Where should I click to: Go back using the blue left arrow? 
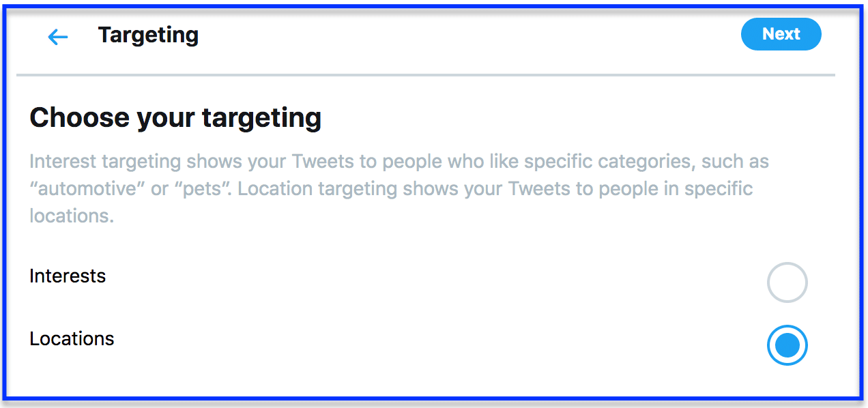pos(58,37)
